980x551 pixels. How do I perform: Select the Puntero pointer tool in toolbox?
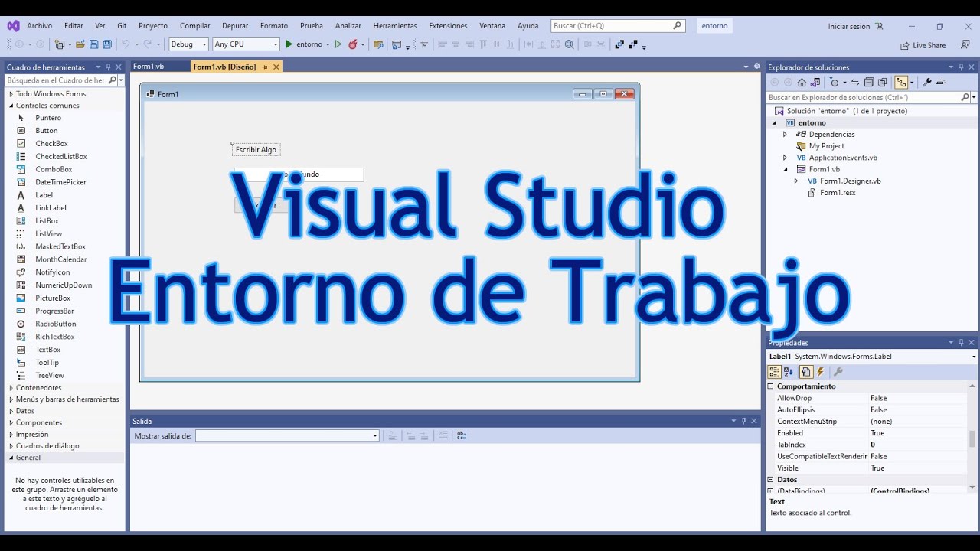pyautogui.click(x=48, y=118)
